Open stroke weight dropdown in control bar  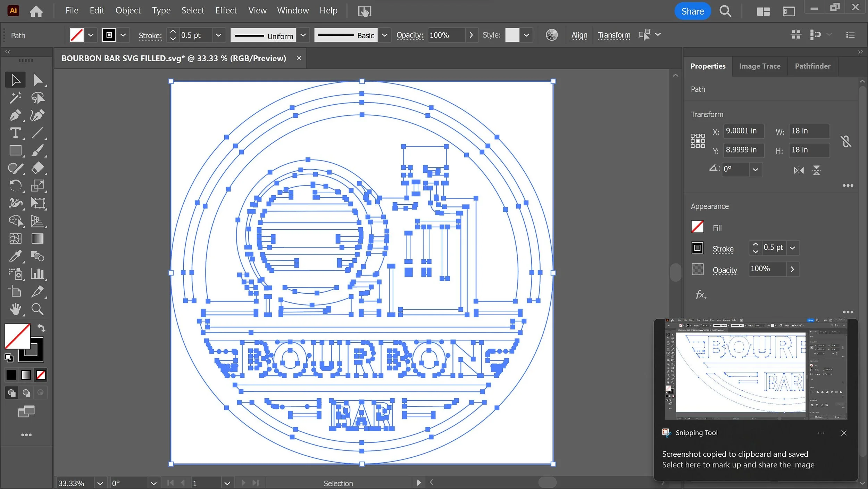pos(218,35)
